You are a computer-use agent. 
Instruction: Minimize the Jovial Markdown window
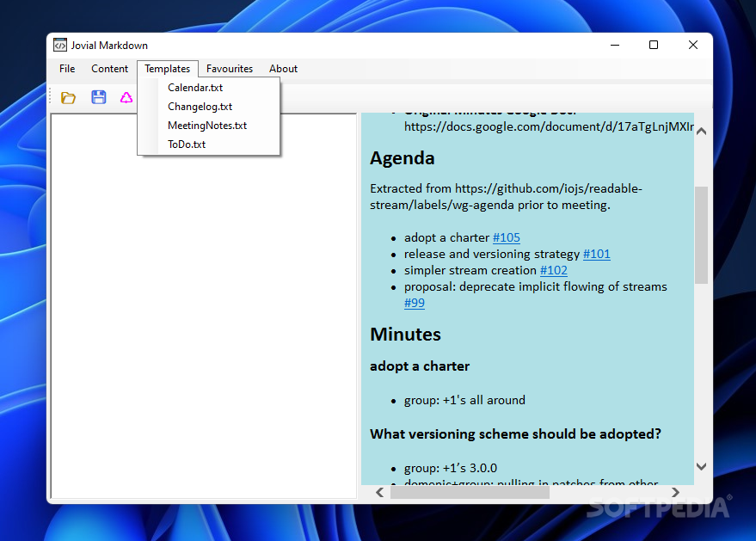[x=615, y=45]
